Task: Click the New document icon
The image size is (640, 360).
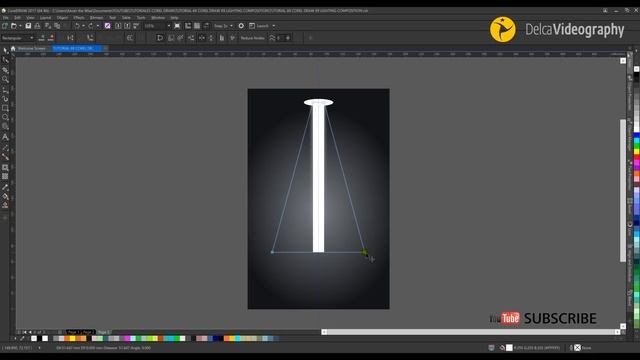Action: pos(4,26)
